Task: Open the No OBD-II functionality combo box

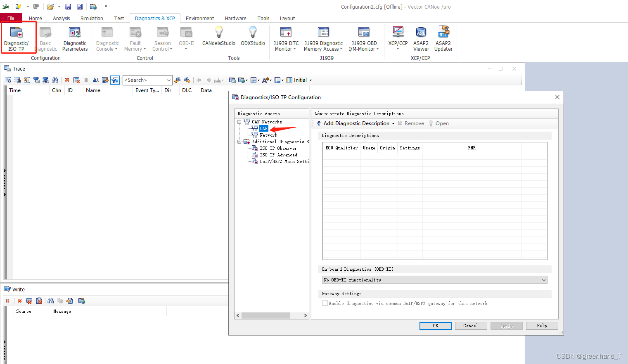Action: pyautogui.click(x=435, y=280)
